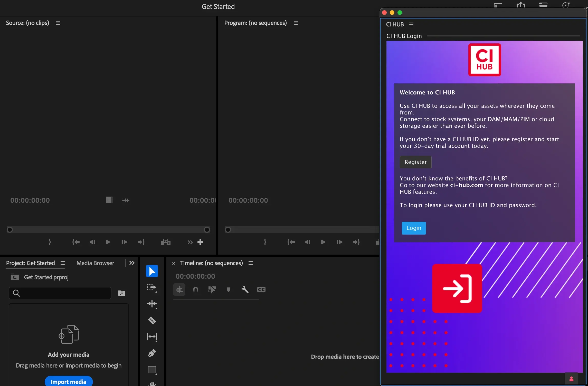Select the Track Select Forward tool
Viewport: 588px width, 386px height.
[x=152, y=288]
